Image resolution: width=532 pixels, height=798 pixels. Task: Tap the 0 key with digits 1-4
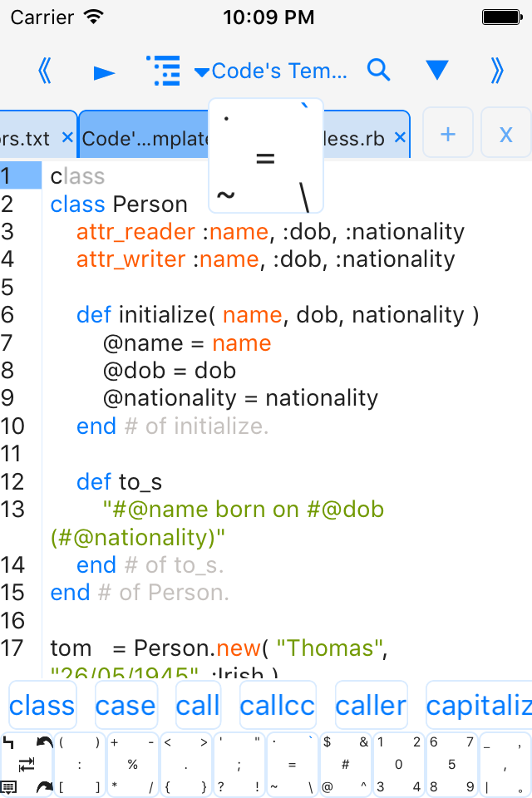(x=399, y=765)
